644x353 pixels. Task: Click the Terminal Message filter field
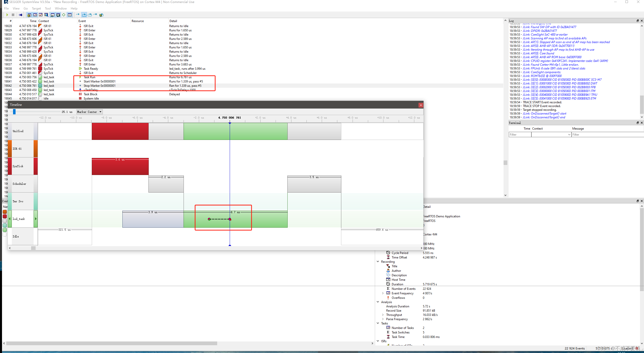[x=608, y=135]
